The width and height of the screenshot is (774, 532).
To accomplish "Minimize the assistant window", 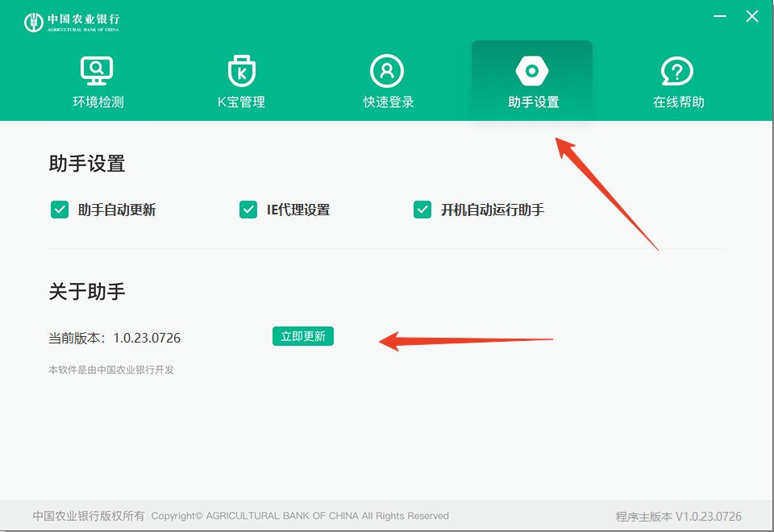I will click(x=720, y=16).
